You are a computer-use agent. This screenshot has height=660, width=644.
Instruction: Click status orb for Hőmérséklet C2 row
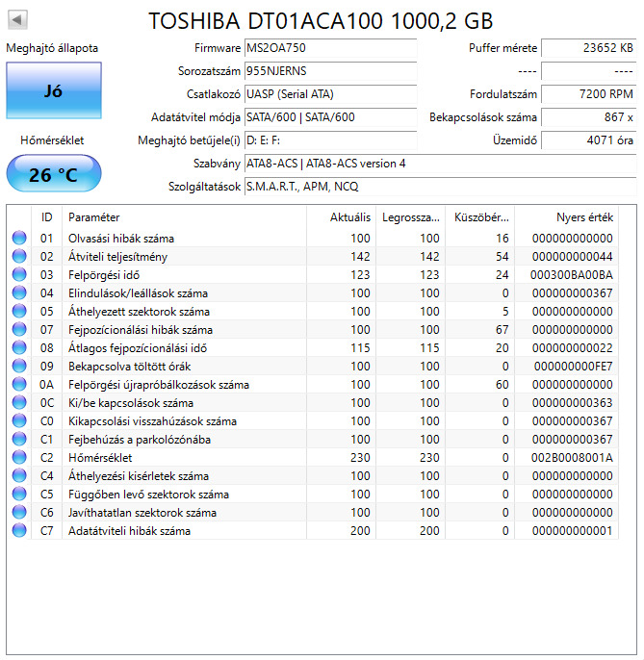[19, 457]
